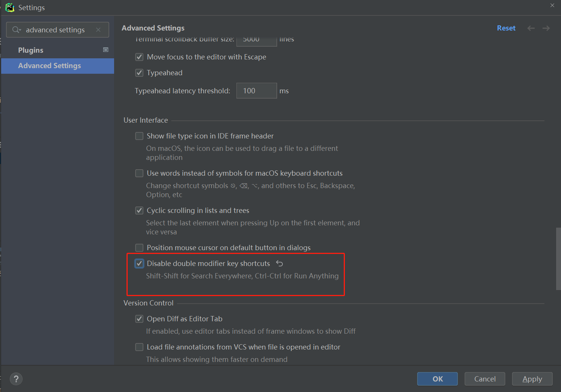Viewport: 561px width, 392px height.
Task: Uncheck Disable double modifier key shortcuts
Action: (139, 263)
